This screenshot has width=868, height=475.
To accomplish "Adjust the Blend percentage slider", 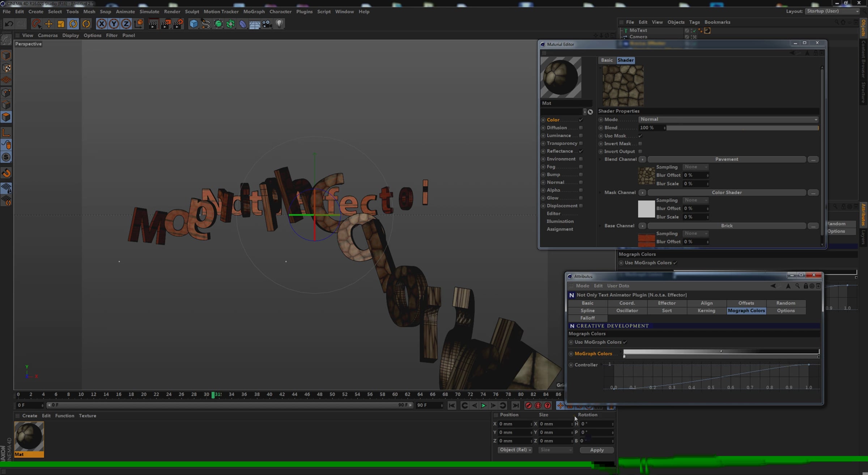I will pos(743,128).
